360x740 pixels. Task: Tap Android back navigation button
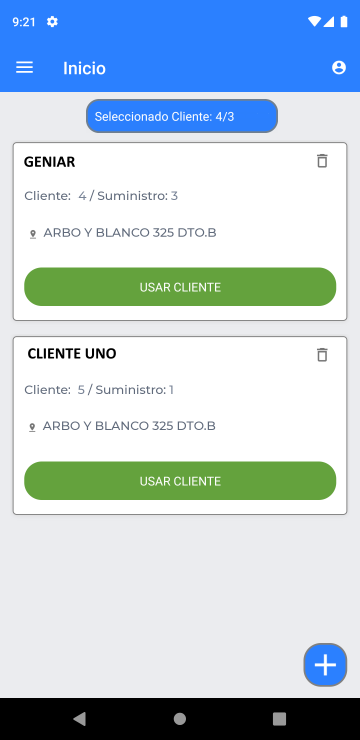point(79,718)
